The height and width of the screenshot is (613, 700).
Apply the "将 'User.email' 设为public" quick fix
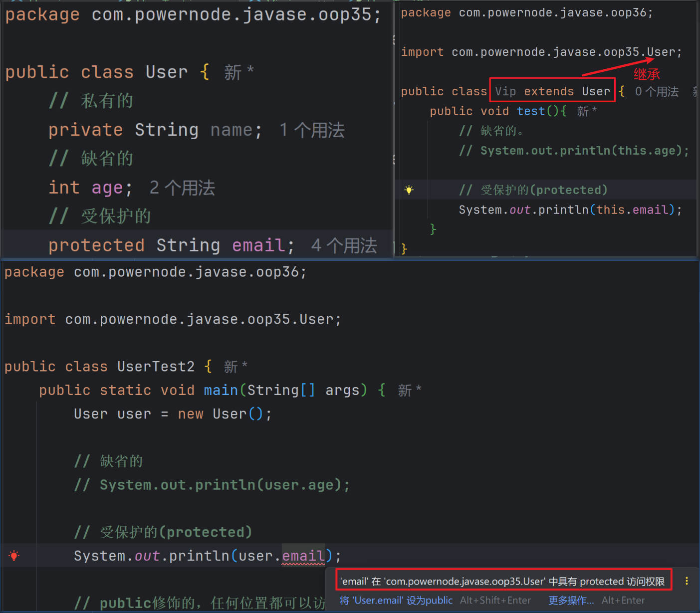click(x=396, y=601)
